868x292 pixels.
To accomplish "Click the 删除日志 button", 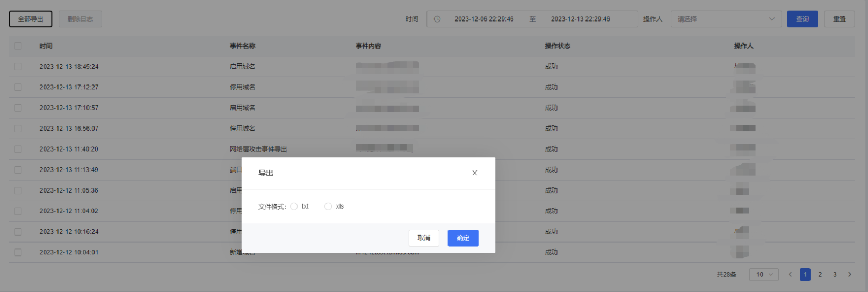I will click(x=80, y=19).
